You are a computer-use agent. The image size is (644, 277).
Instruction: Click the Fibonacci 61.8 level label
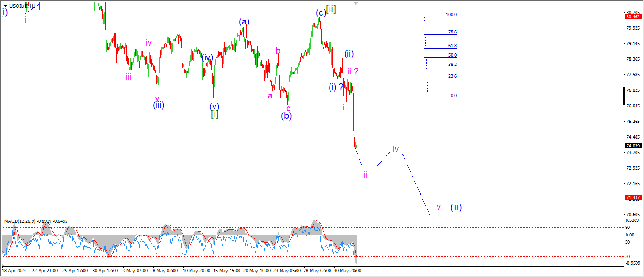[452, 46]
